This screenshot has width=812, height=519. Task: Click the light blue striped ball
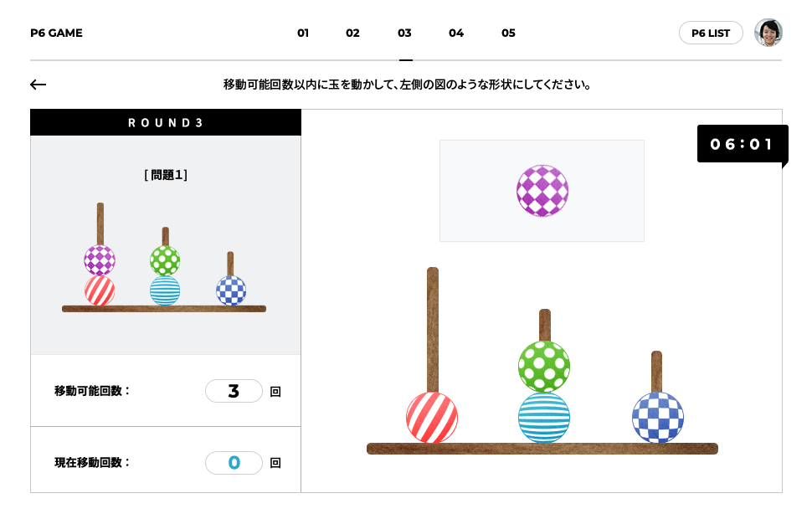pos(544,418)
